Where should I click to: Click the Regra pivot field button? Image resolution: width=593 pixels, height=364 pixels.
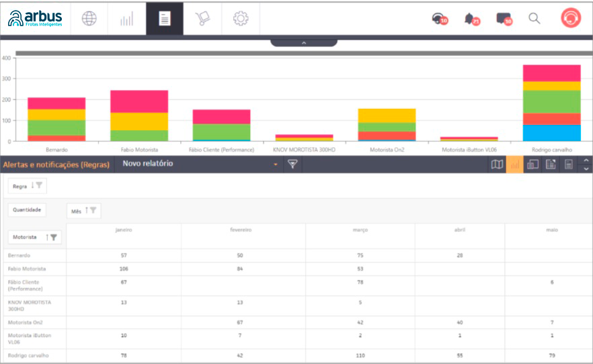coord(28,185)
